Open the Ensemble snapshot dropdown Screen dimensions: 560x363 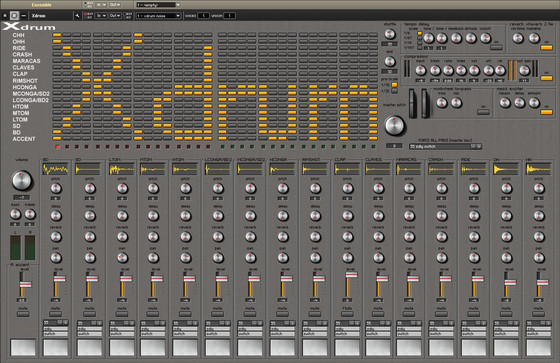coord(158,5)
